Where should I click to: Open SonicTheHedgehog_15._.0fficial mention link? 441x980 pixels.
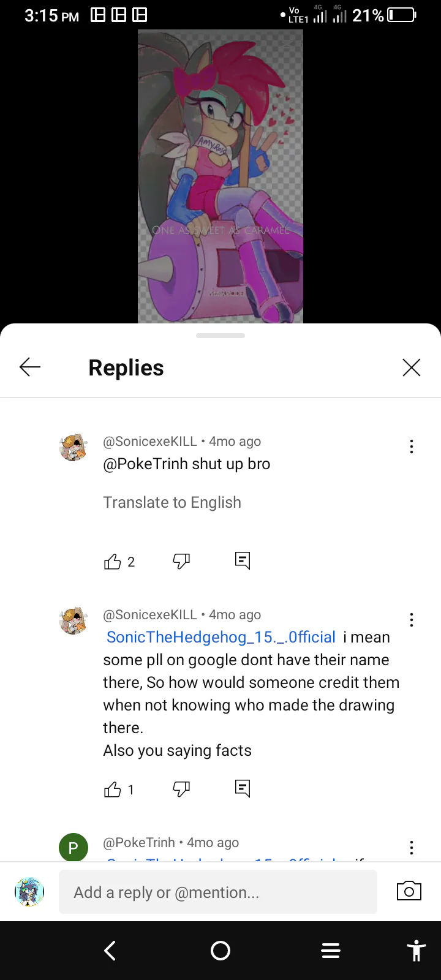(221, 637)
